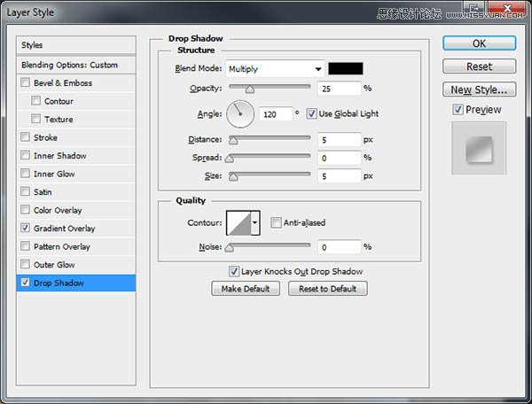Click the Distance value field
Viewport: 532px width, 404px height.
tap(339, 140)
